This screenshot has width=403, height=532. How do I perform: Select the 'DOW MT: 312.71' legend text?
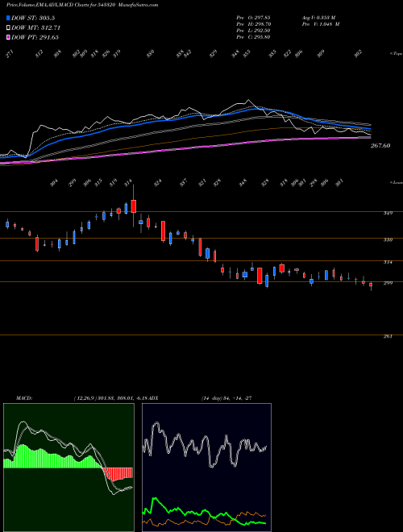(x=36, y=28)
